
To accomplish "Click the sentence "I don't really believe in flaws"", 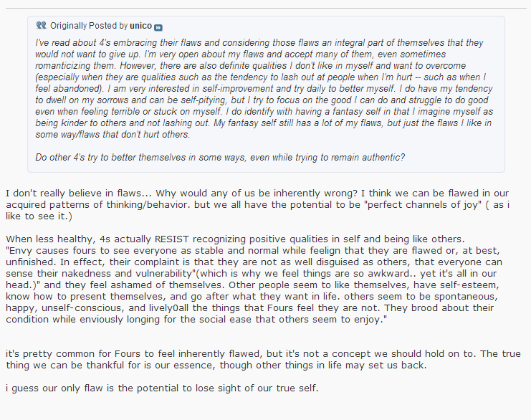I will click(79, 194).
